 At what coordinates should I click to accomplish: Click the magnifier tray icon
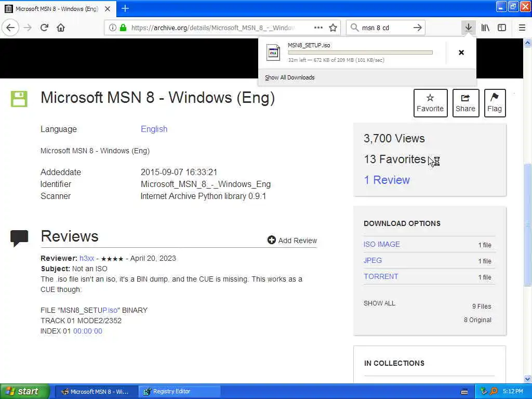494,392
